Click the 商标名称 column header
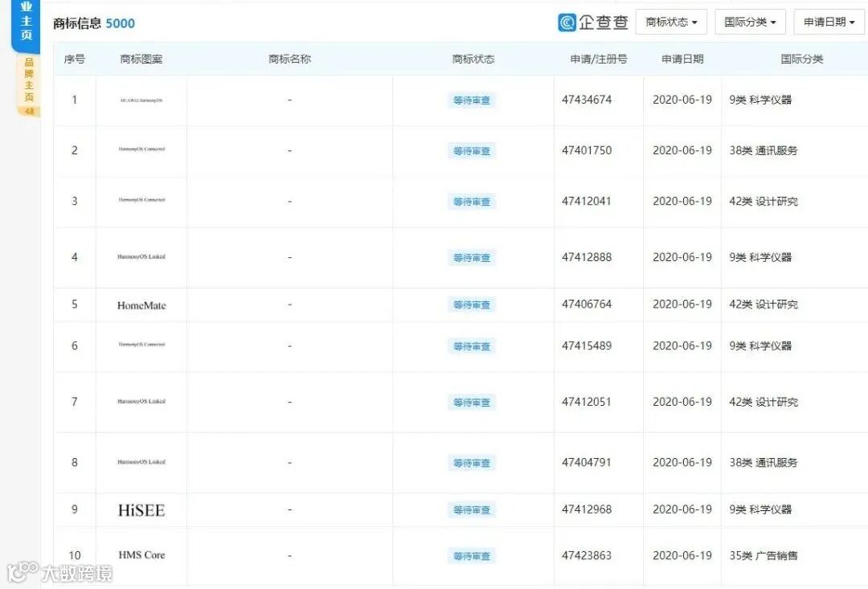The height and width of the screenshot is (589, 868). point(289,59)
